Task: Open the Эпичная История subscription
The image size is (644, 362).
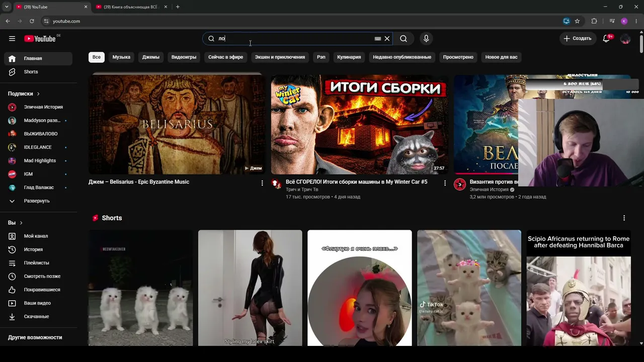Action: pos(38,107)
